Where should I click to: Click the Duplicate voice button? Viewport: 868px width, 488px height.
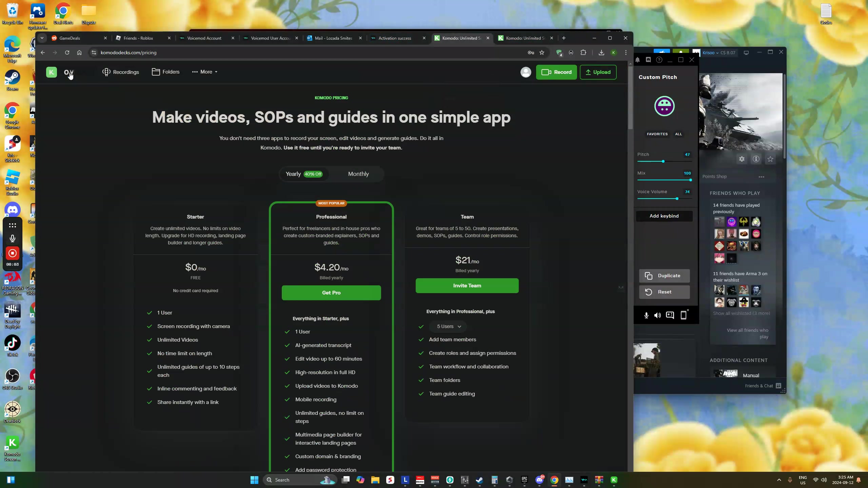(664, 276)
